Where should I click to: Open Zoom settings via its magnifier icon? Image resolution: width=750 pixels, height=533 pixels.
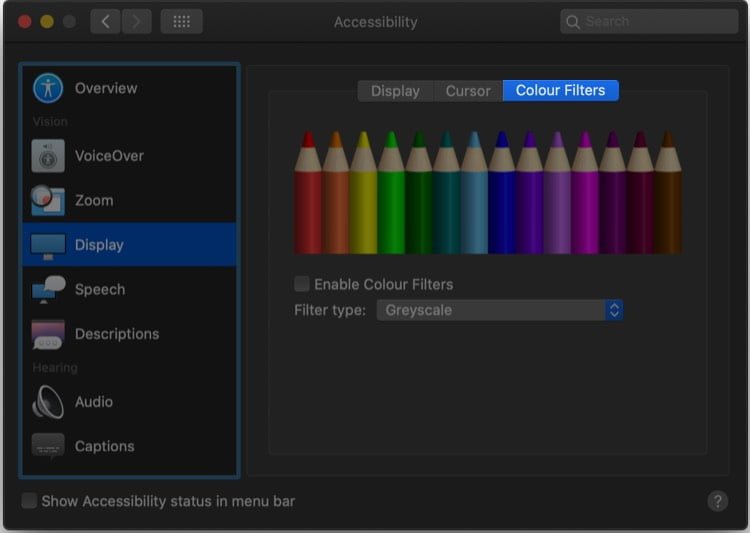pos(48,200)
